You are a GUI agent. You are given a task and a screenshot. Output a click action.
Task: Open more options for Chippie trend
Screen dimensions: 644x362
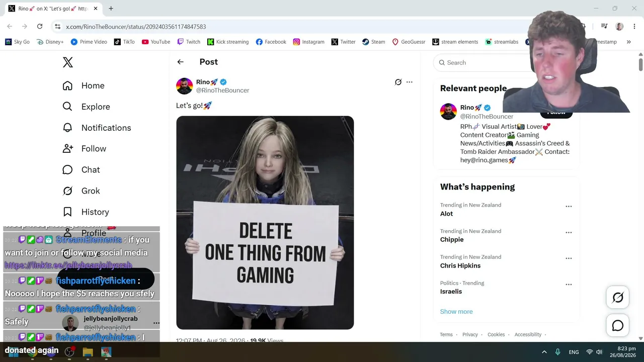pyautogui.click(x=569, y=233)
